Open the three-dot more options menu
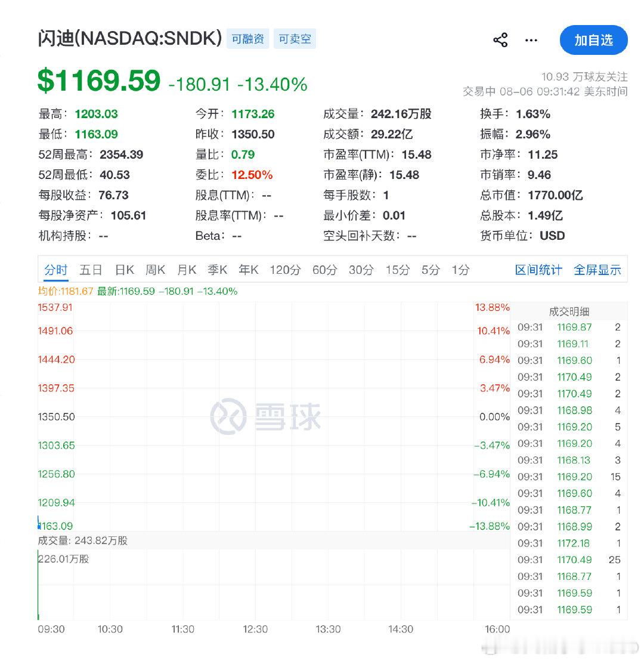The image size is (644, 661). (x=531, y=40)
